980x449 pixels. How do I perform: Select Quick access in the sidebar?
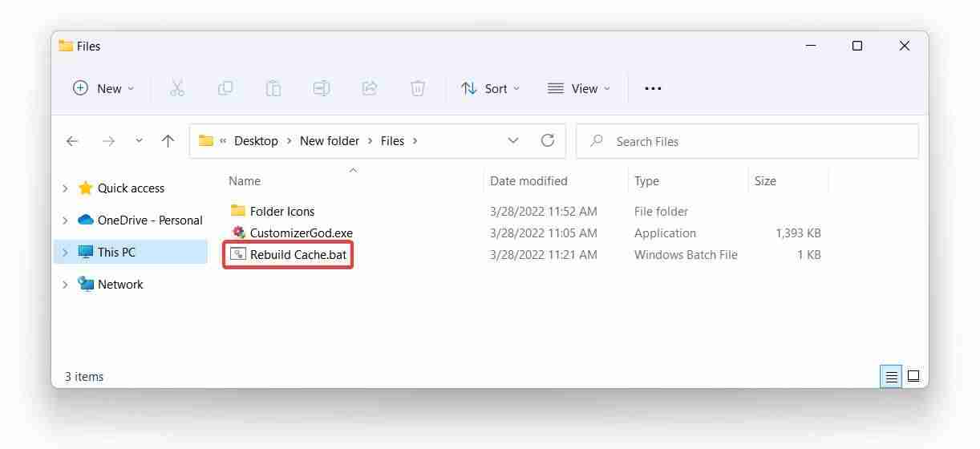click(131, 188)
